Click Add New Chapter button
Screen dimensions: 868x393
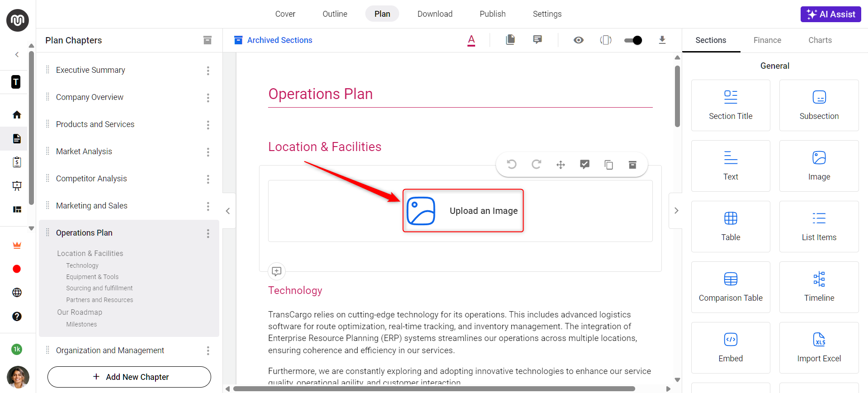tap(129, 377)
